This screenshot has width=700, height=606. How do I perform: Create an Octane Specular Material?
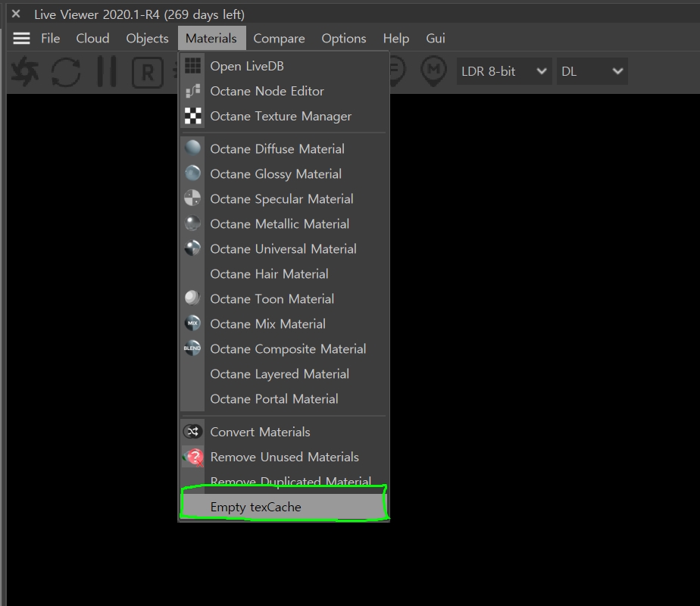[283, 198]
